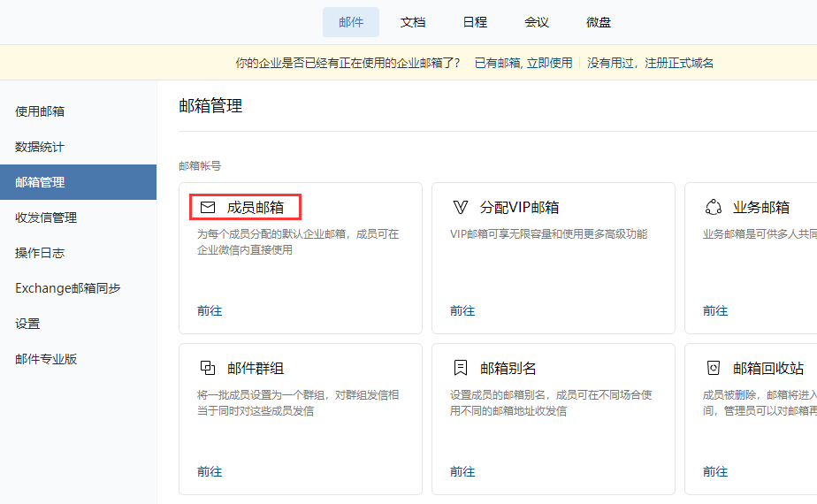
Task: Click the VIP icon beside 分配VIP邮箱
Action: click(461, 208)
